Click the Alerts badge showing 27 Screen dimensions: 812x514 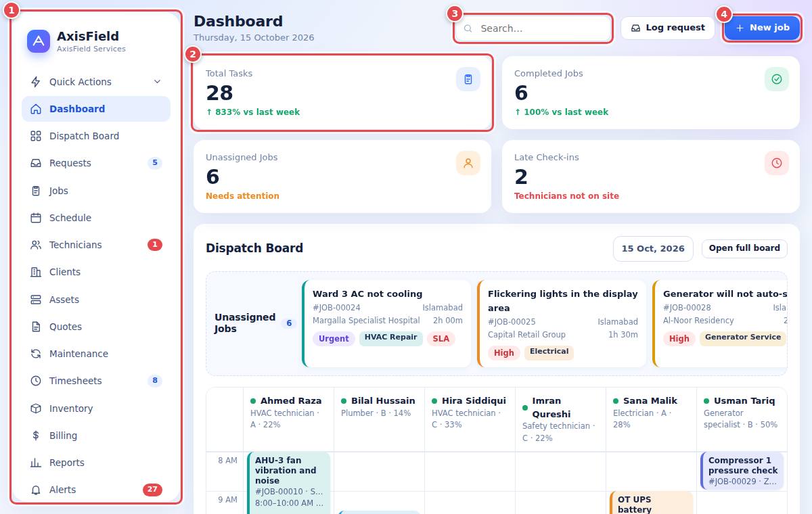pyautogui.click(x=152, y=490)
